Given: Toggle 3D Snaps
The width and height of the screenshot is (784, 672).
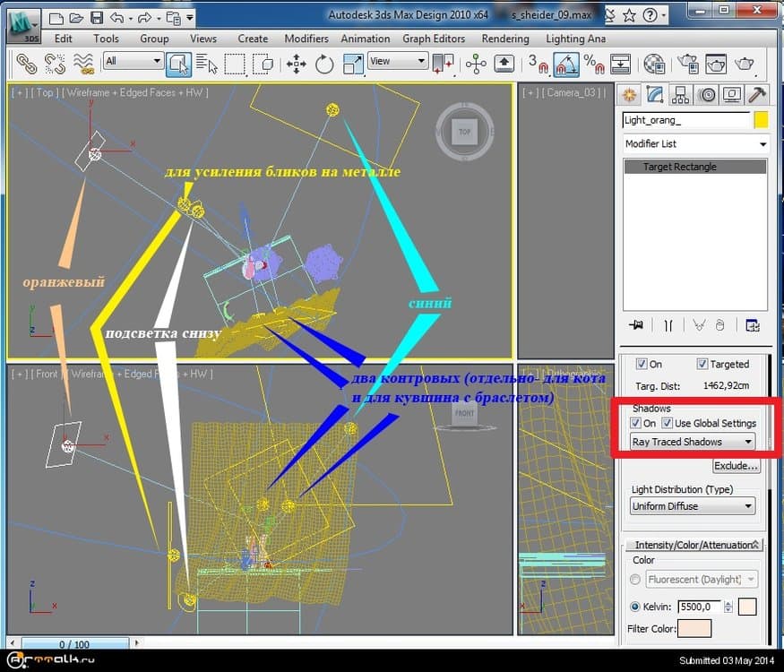Looking at the screenshot, I should point(538,64).
